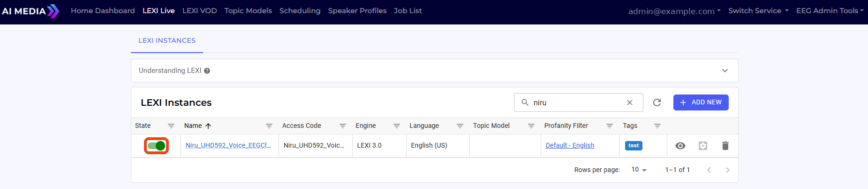Open the Scheduling page
The height and width of the screenshot is (189, 868).
300,11
